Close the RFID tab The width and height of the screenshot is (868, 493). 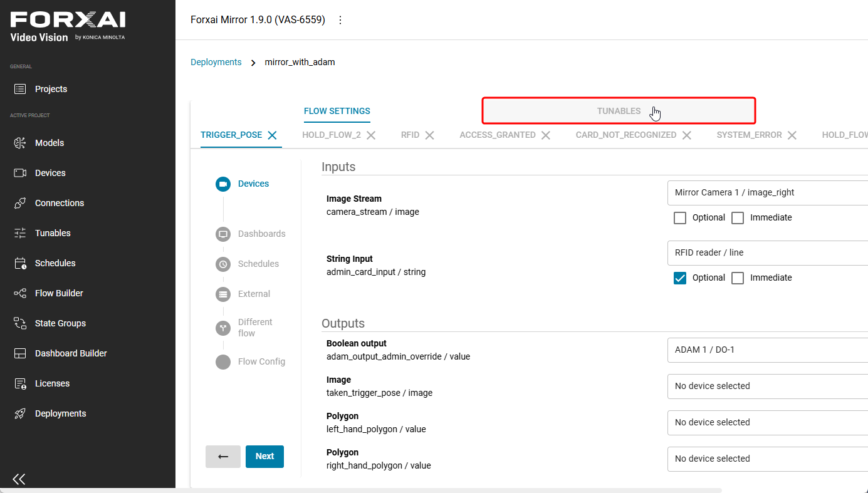[x=429, y=135]
